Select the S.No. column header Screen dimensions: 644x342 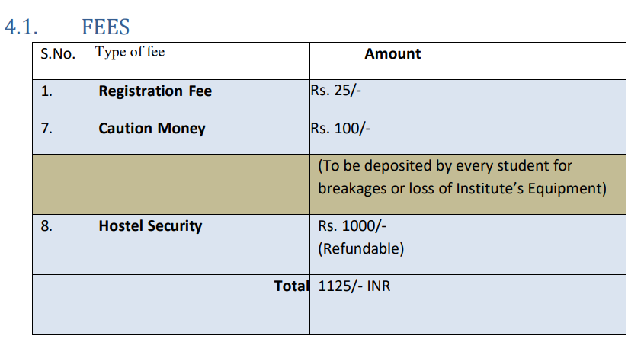point(58,55)
